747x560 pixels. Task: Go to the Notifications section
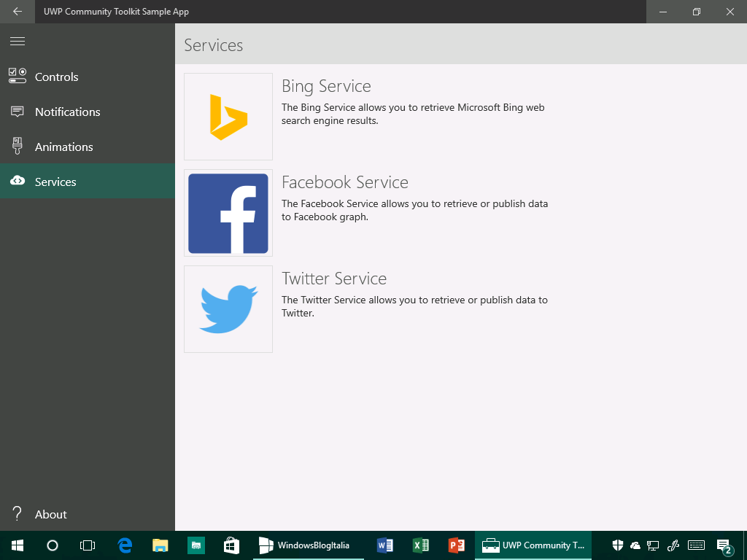[x=88, y=112]
